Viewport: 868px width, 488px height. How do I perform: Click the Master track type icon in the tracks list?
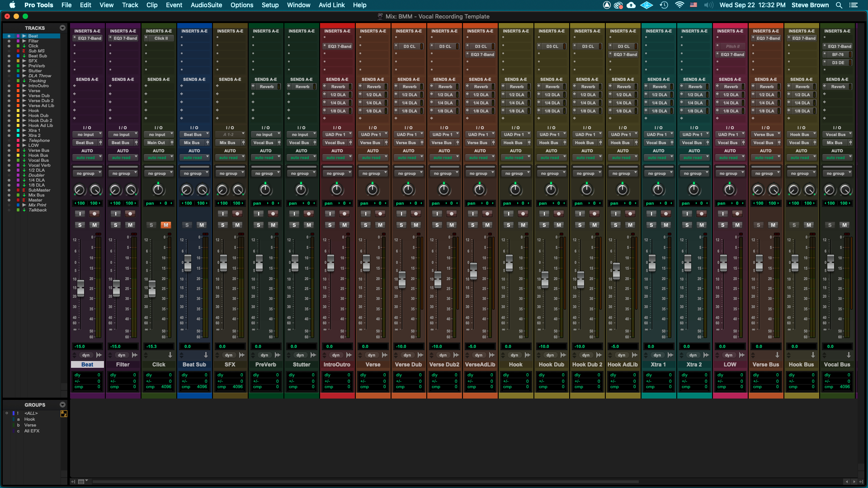point(24,200)
